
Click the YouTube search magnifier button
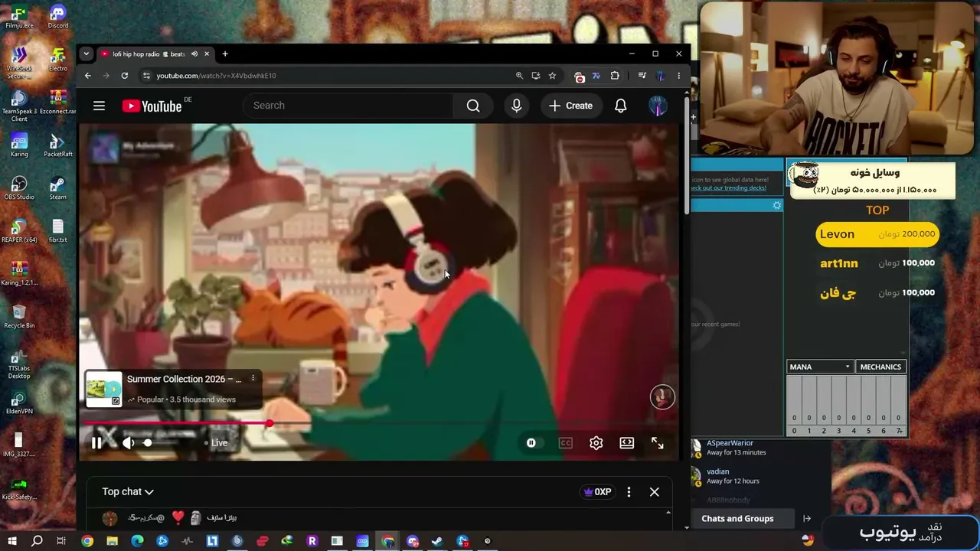(x=473, y=106)
